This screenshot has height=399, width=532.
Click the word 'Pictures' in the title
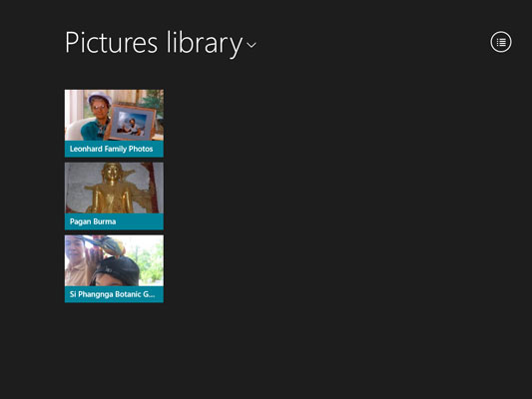pyautogui.click(x=111, y=42)
